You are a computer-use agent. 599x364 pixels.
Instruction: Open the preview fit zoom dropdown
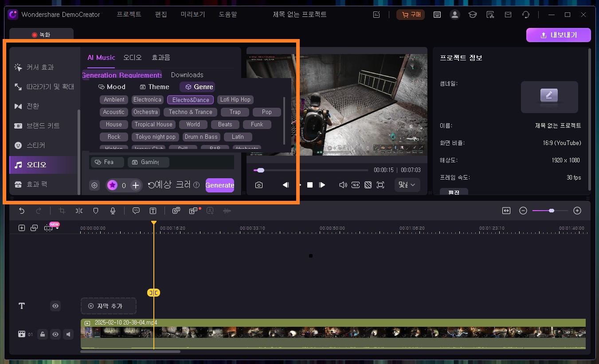(x=407, y=185)
